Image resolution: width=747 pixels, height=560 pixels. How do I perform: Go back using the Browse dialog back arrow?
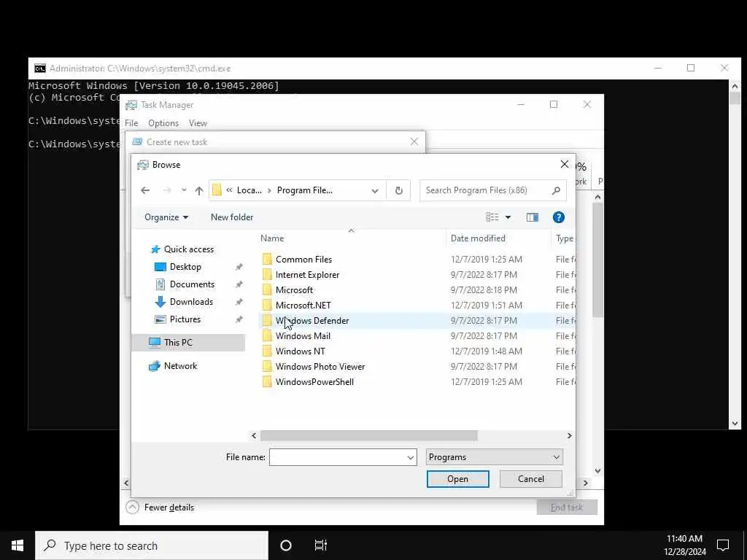145,190
